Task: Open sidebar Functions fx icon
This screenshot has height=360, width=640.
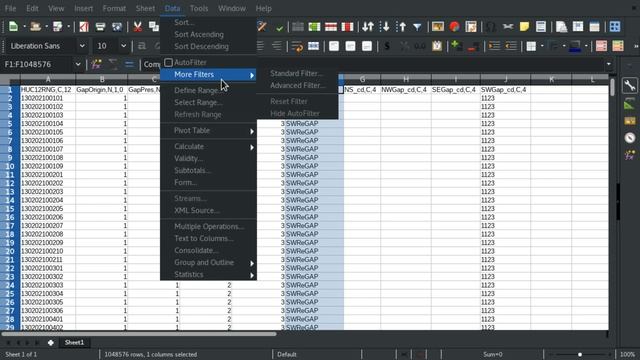Action: point(630,155)
